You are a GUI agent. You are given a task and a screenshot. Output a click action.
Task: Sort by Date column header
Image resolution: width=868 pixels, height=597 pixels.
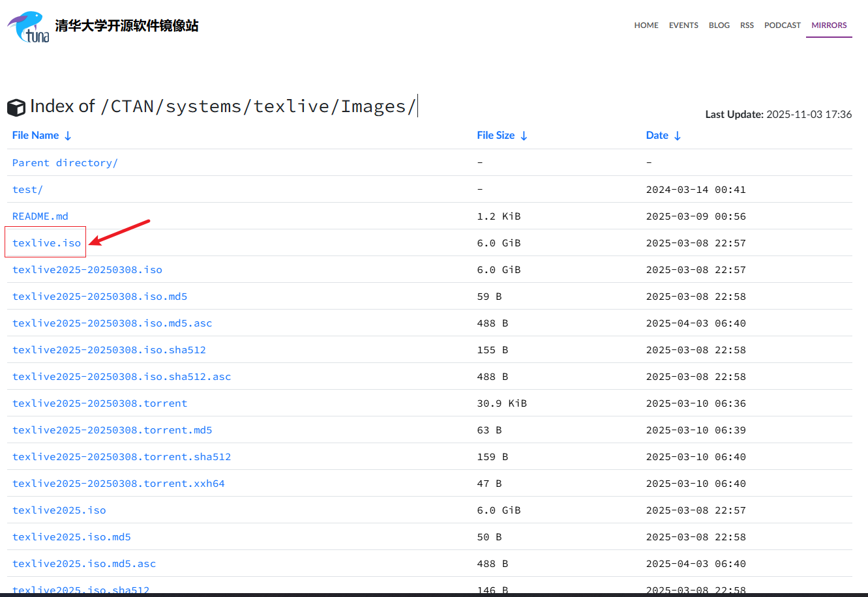pos(663,136)
